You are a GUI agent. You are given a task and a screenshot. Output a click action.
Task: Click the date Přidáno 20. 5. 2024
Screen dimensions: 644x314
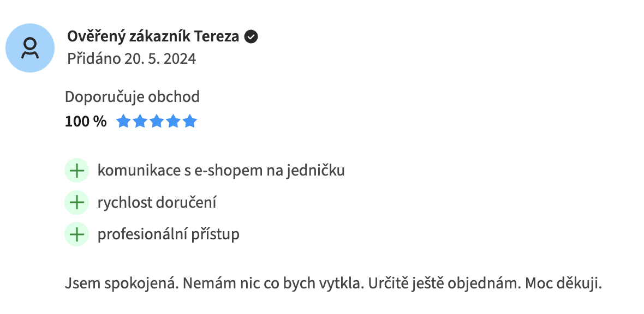coord(132,59)
